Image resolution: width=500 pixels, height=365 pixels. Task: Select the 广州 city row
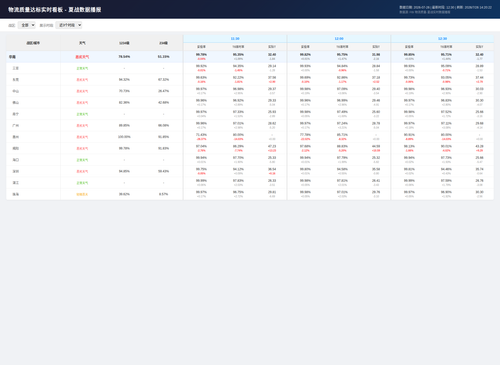point(250,125)
